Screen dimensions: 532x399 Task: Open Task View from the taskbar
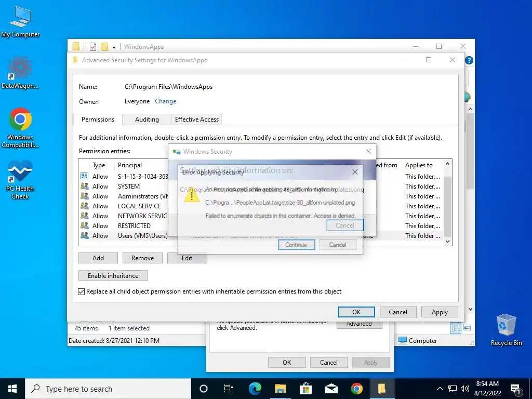coord(229,389)
